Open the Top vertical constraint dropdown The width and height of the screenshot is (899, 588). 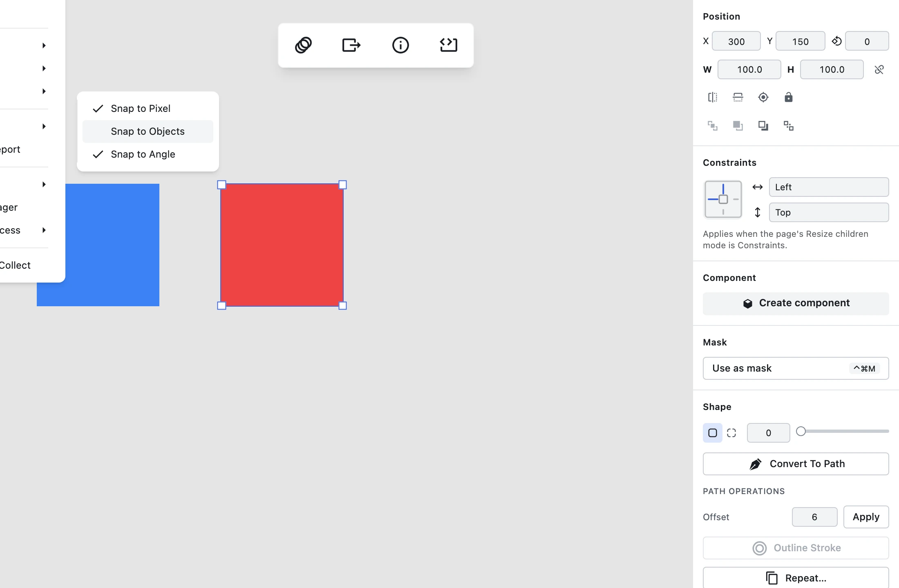pos(829,212)
